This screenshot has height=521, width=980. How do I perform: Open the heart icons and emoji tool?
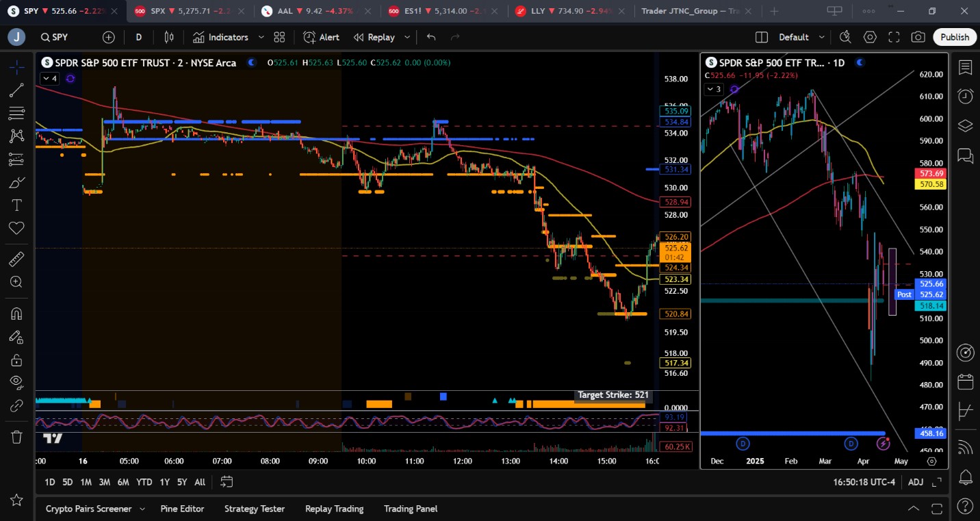click(17, 228)
